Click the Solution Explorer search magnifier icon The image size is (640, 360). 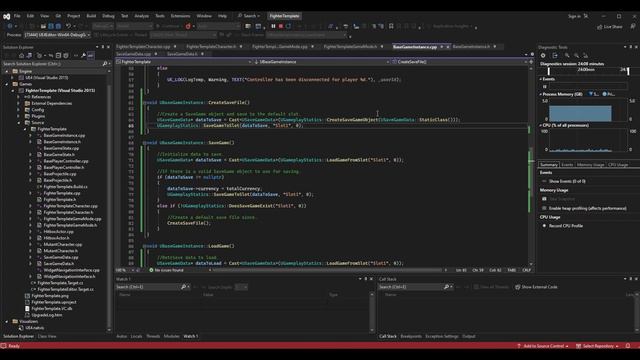(x=104, y=64)
